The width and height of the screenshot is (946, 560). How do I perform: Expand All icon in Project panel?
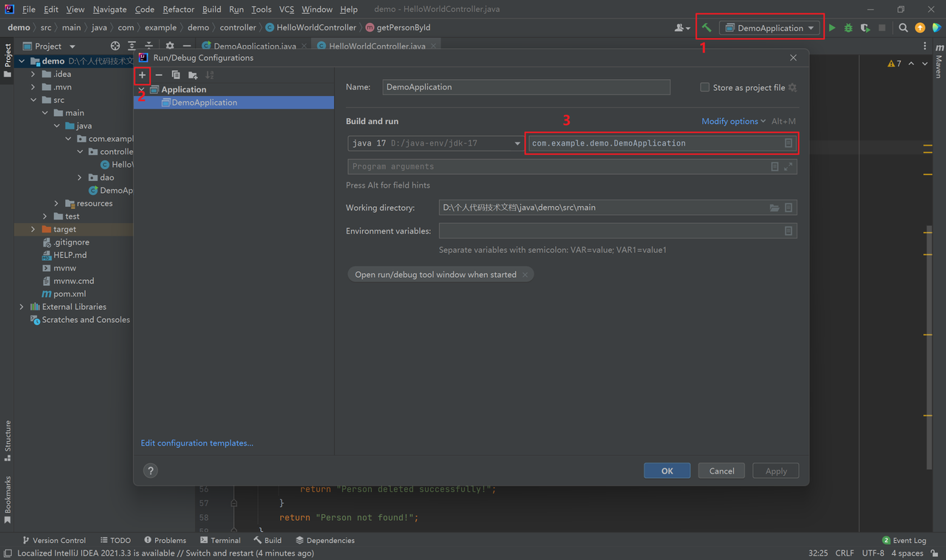[132, 46]
